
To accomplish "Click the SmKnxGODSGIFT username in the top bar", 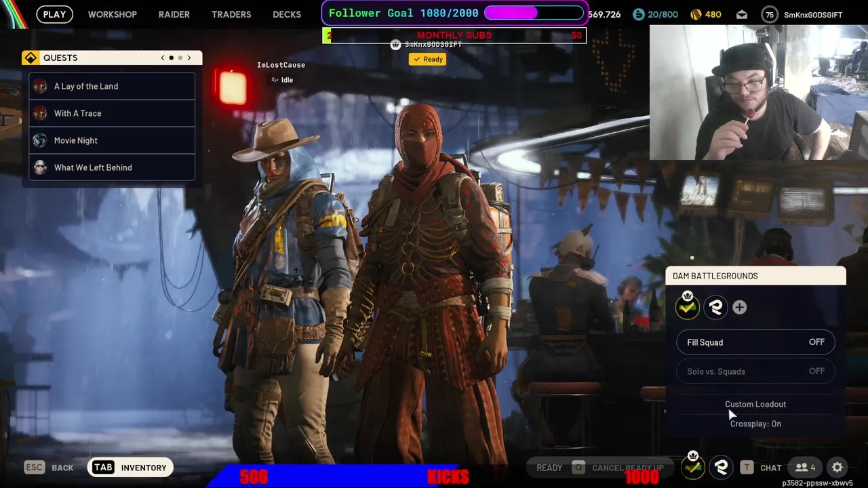I will click(813, 15).
